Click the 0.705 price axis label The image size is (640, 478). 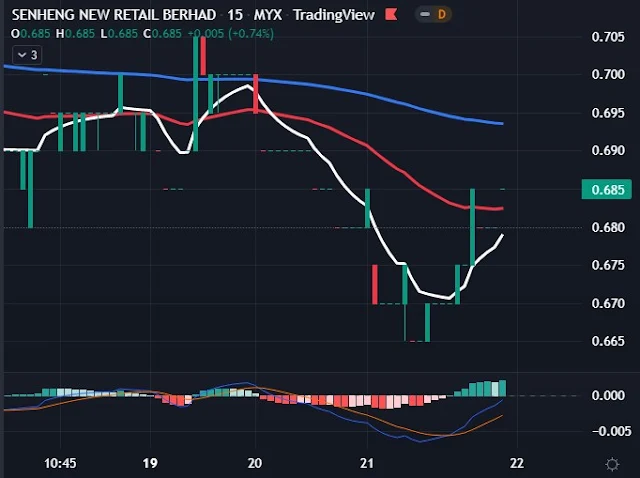pos(608,37)
